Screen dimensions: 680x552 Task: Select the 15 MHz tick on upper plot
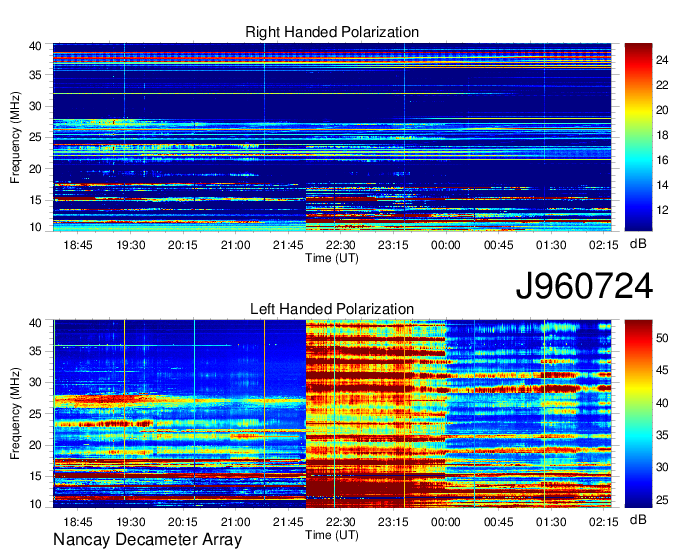[x=35, y=200]
